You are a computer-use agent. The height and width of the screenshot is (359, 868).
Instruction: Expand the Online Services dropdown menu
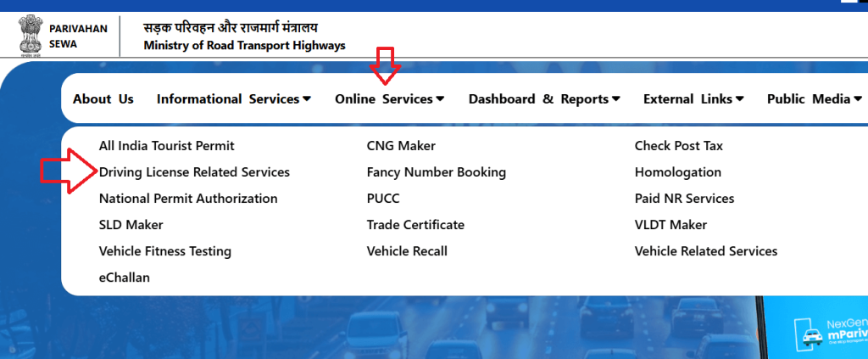click(389, 99)
